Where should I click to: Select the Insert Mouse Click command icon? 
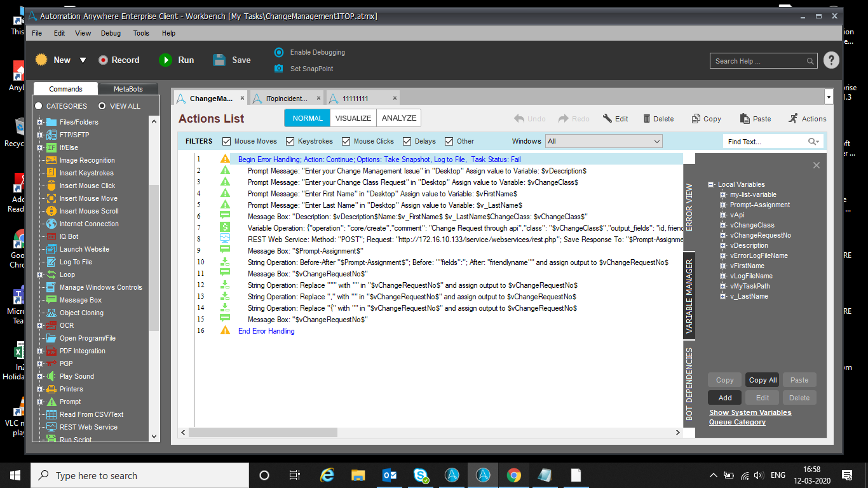[x=51, y=186]
